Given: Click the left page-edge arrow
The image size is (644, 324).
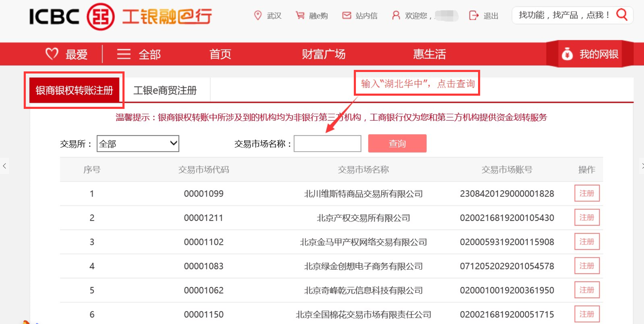Looking at the screenshot, I should click(x=4, y=166).
